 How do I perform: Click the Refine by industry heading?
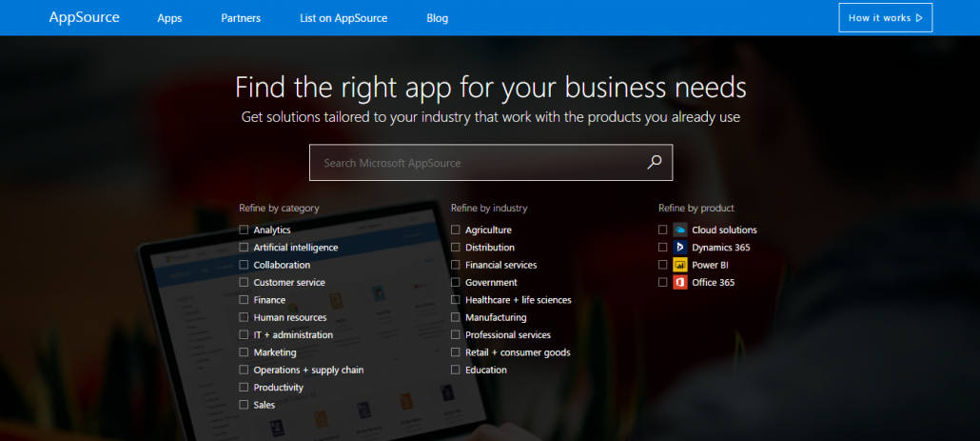click(x=489, y=208)
